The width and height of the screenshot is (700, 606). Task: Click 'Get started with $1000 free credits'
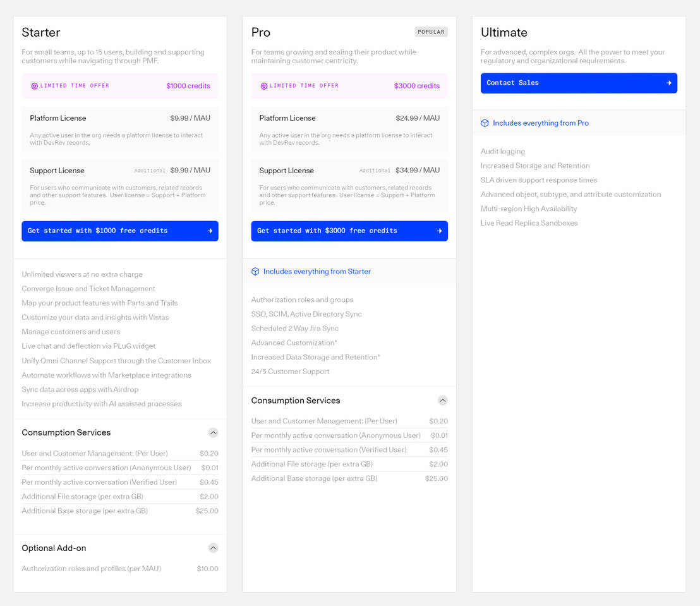pos(119,231)
